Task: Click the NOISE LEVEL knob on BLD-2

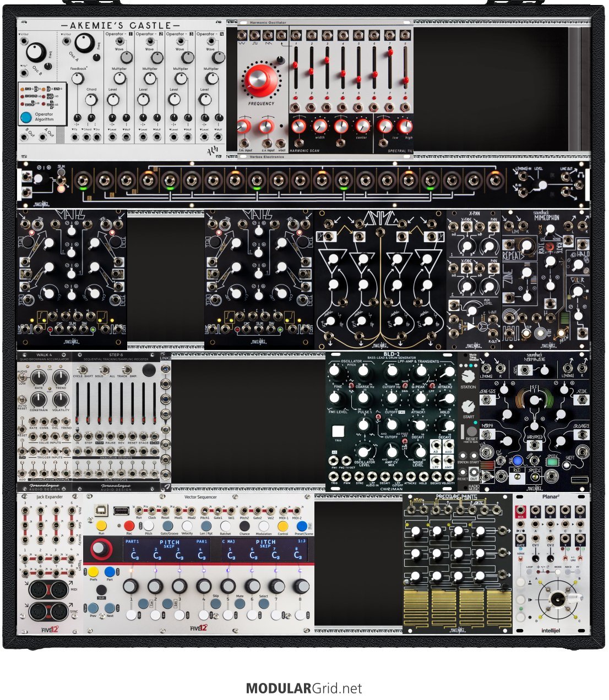Action: pos(421,452)
